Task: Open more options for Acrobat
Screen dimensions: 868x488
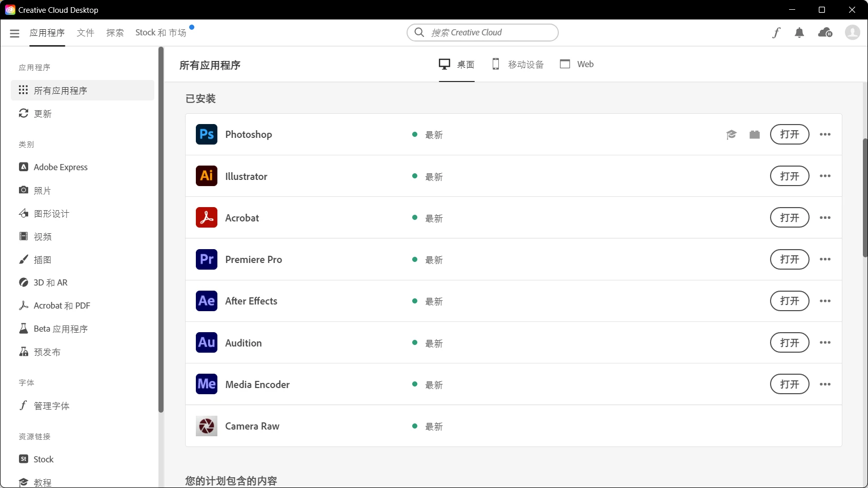Action: 825,217
